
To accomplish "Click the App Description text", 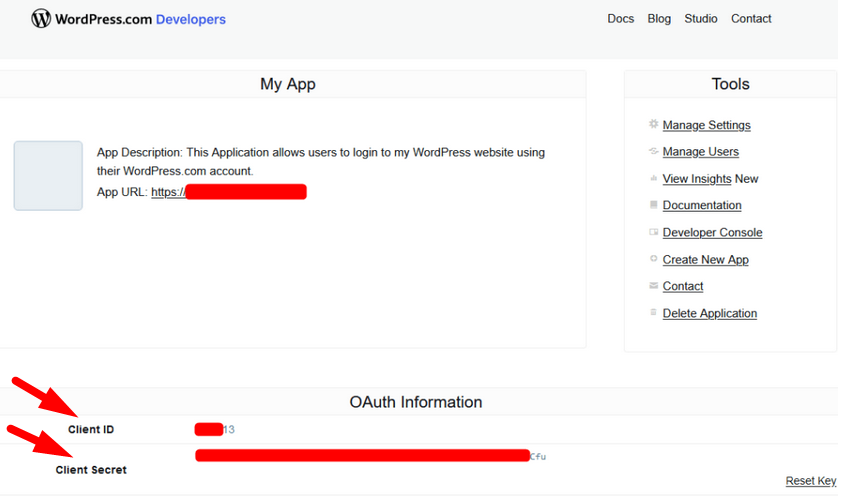I will (x=320, y=162).
